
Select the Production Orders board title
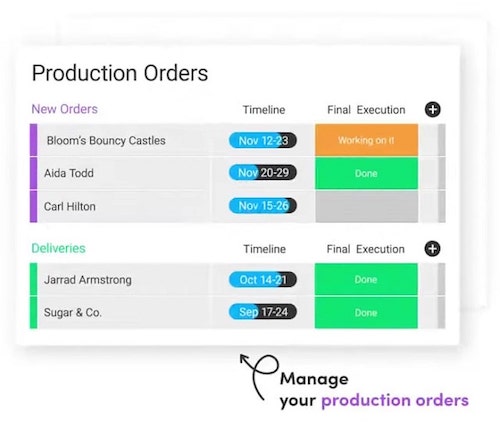coord(120,73)
